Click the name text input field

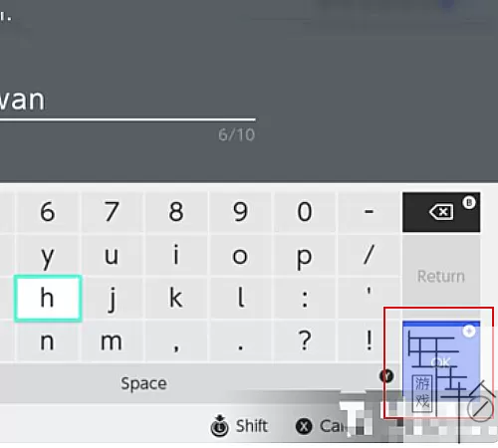pyautogui.click(x=127, y=102)
